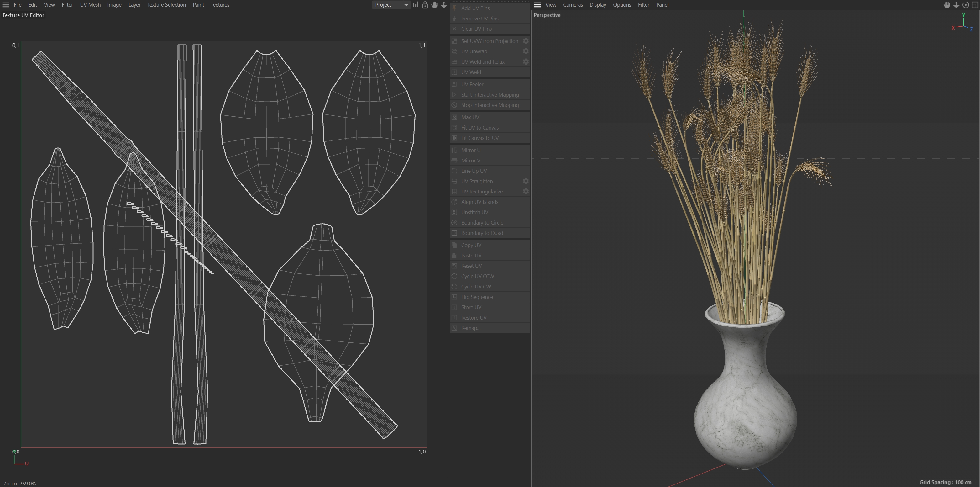Open UV Rectangularize options gear

pos(525,192)
